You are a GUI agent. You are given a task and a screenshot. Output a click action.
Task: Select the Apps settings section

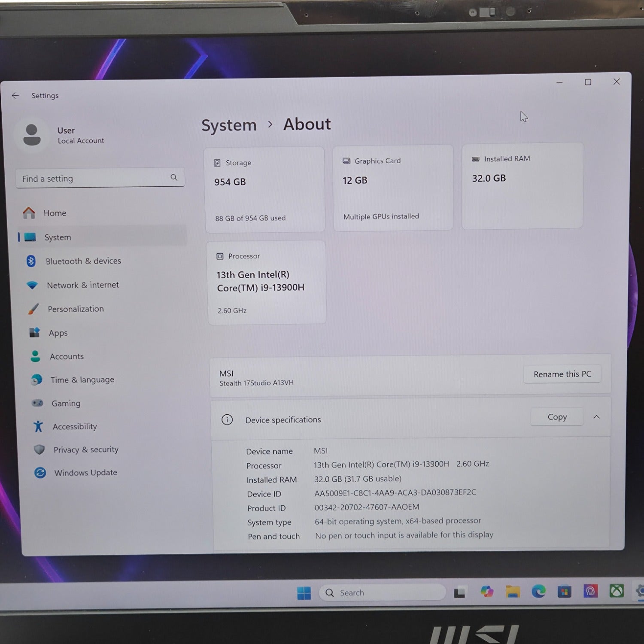pos(58,333)
